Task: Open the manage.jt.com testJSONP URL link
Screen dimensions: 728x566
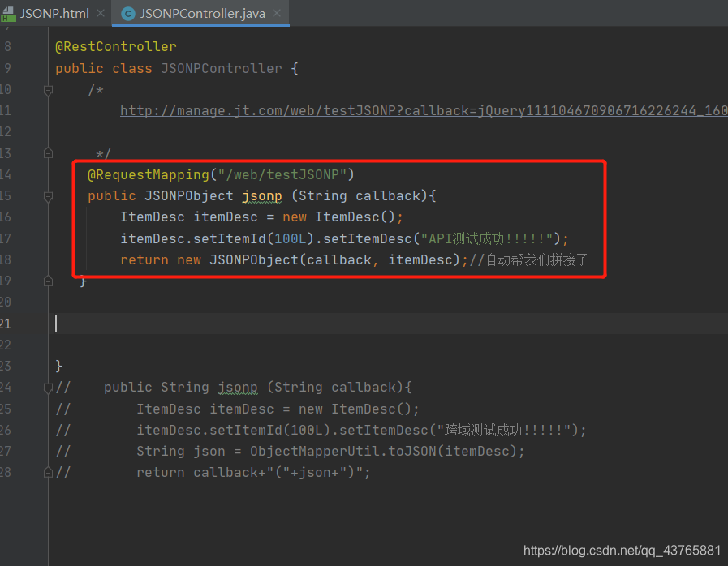Action: (424, 110)
